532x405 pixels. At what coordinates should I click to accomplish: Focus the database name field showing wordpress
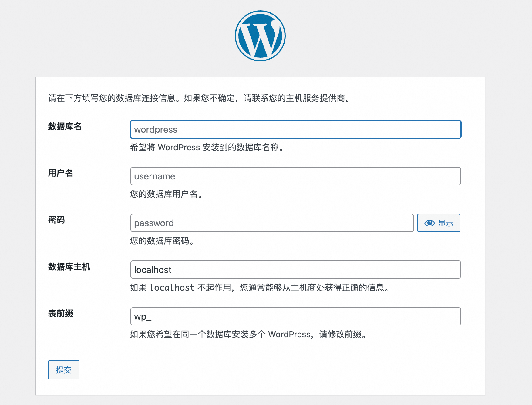pyautogui.click(x=296, y=129)
